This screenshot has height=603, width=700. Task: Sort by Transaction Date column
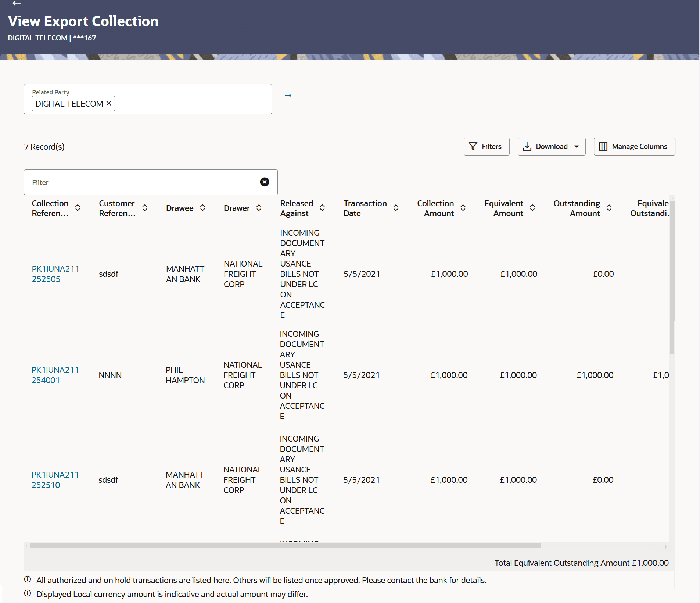[396, 208]
